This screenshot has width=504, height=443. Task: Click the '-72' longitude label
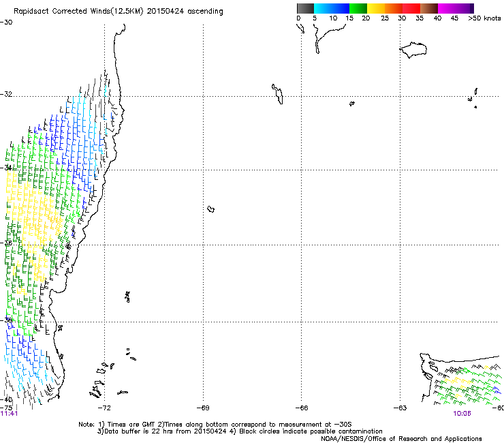coord(104,408)
